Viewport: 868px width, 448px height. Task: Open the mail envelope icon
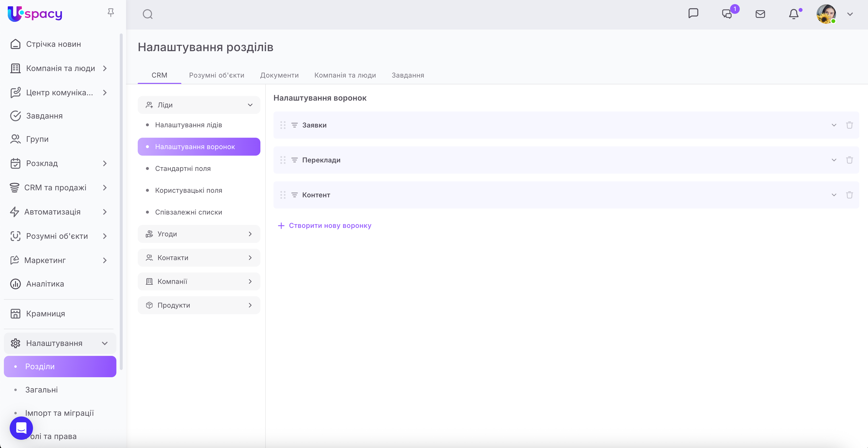pyautogui.click(x=760, y=14)
